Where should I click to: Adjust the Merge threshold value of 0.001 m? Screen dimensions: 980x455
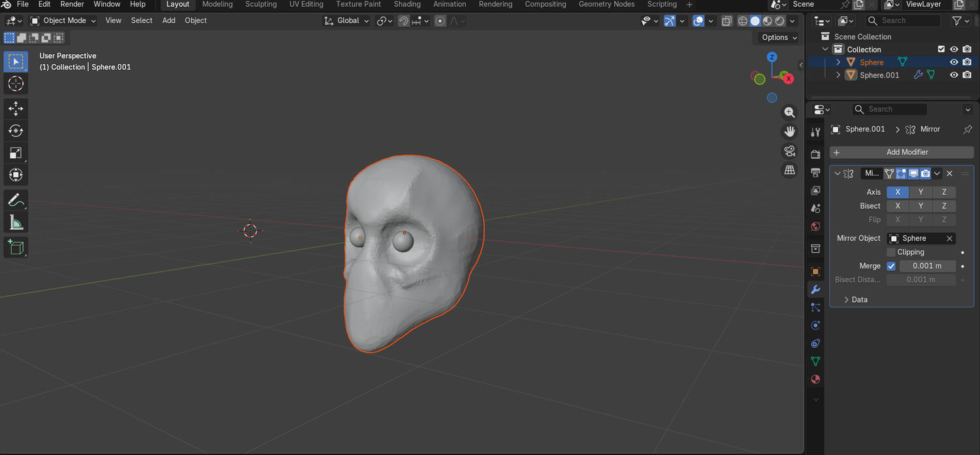927,265
